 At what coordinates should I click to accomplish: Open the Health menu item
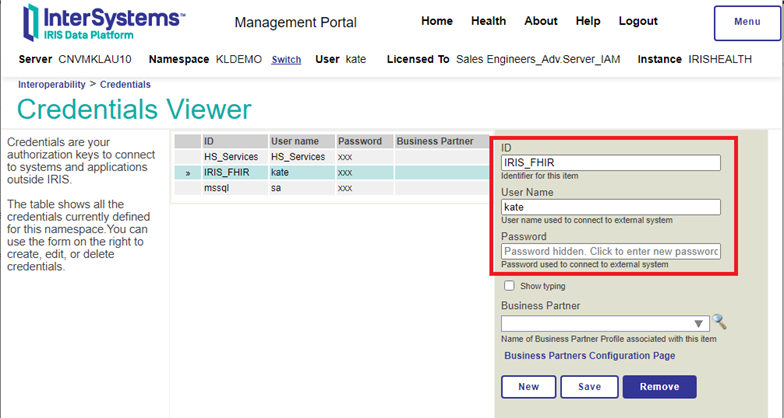(x=488, y=21)
